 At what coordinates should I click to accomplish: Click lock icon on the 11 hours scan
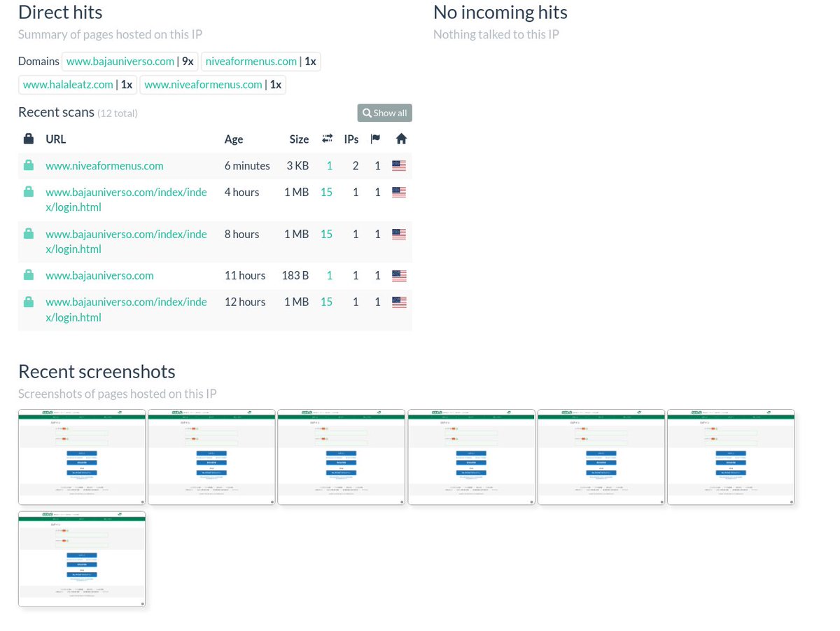point(29,275)
